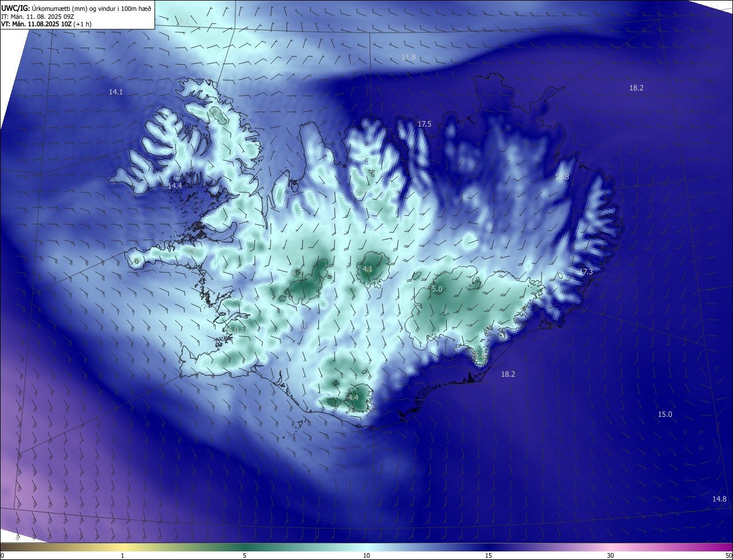Click the 14.1 value offshore northwest
The width and height of the screenshot is (733, 560).
pos(116,92)
